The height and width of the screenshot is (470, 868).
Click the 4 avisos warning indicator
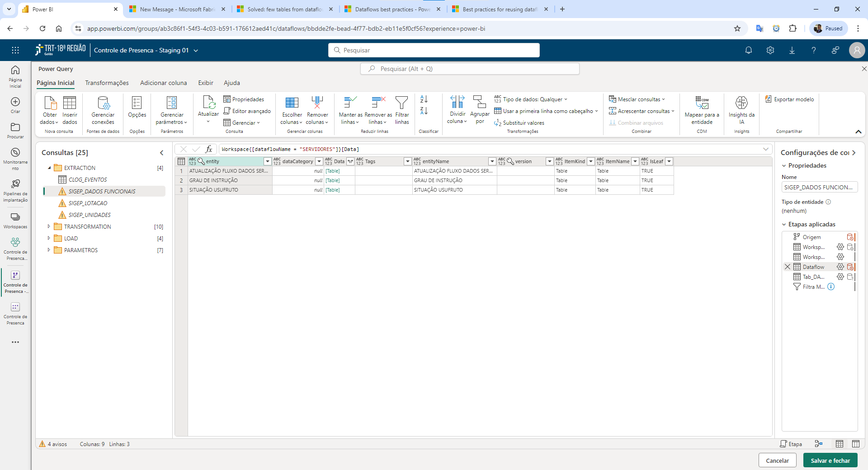coord(53,444)
